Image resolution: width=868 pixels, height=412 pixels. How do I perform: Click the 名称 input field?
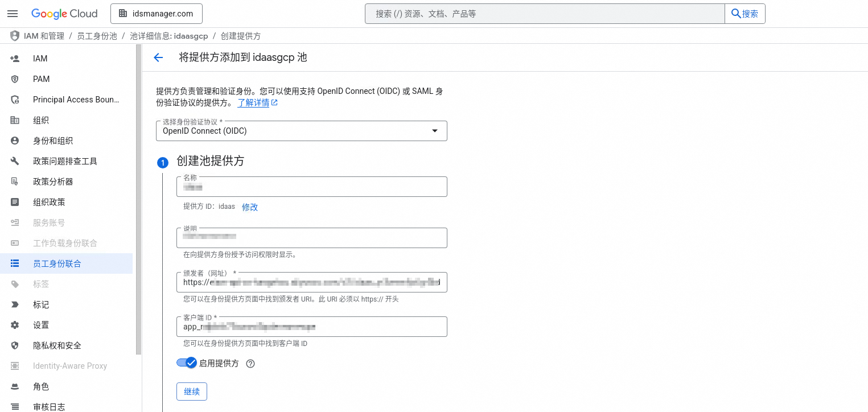(312, 187)
